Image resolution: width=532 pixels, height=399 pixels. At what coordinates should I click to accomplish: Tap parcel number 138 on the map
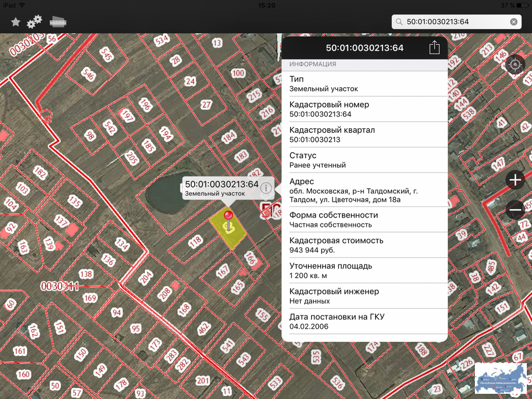[x=86, y=274]
